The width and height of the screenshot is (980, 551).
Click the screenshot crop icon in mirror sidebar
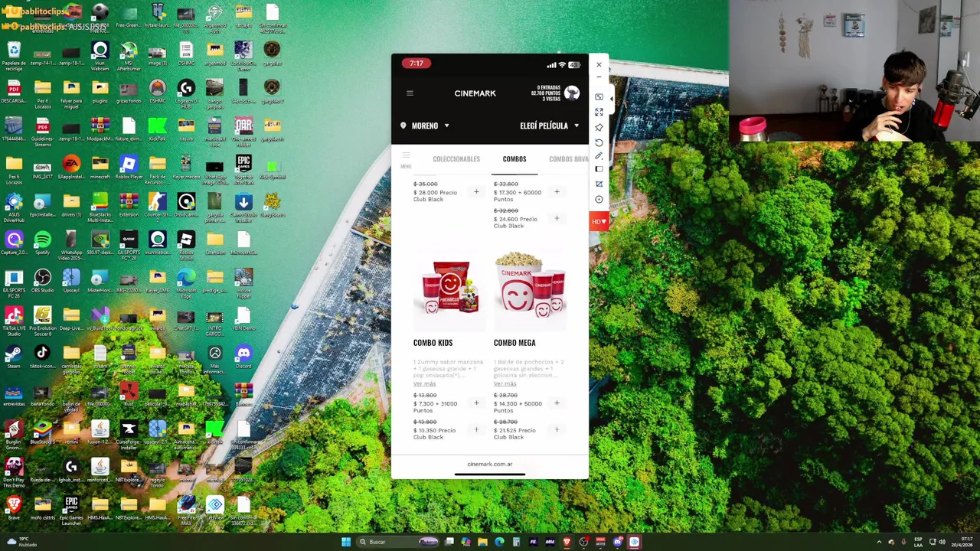pos(599,184)
